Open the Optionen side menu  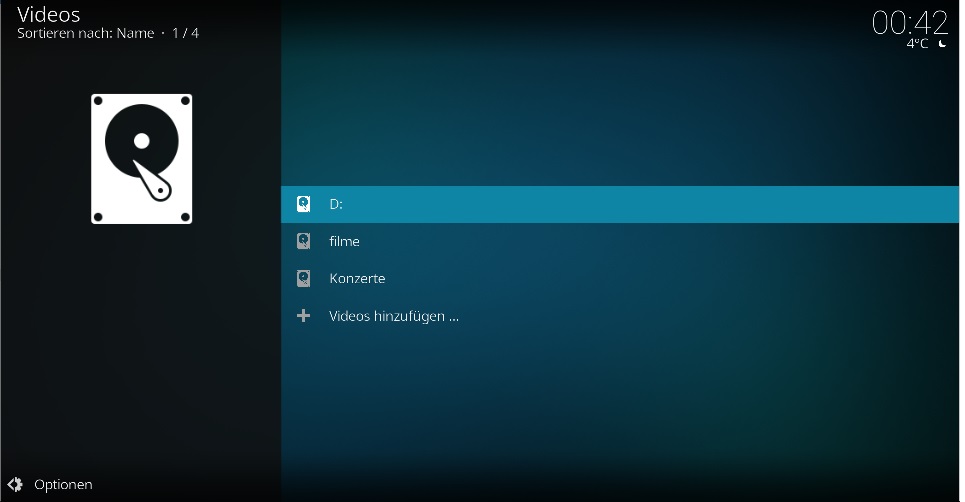[50, 485]
